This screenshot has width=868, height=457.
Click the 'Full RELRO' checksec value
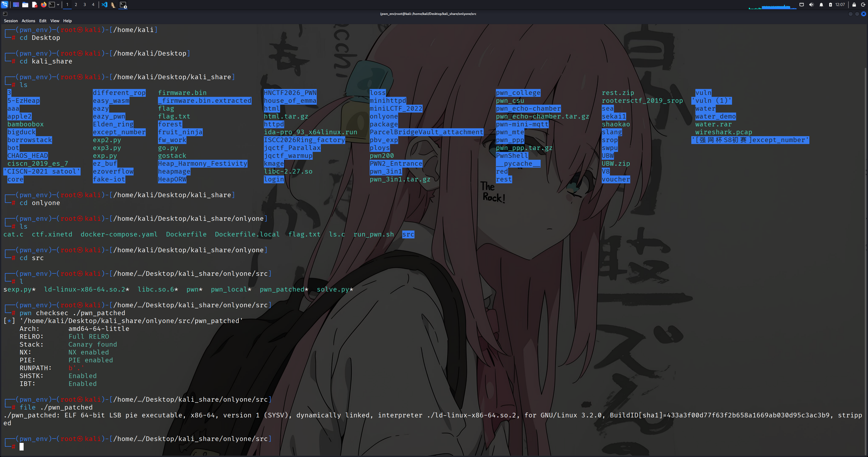point(89,336)
